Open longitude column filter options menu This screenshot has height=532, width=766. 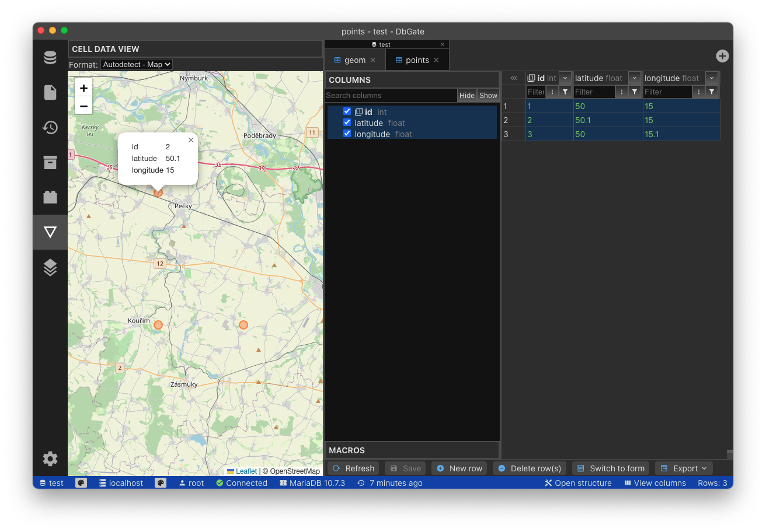point(698,92)
